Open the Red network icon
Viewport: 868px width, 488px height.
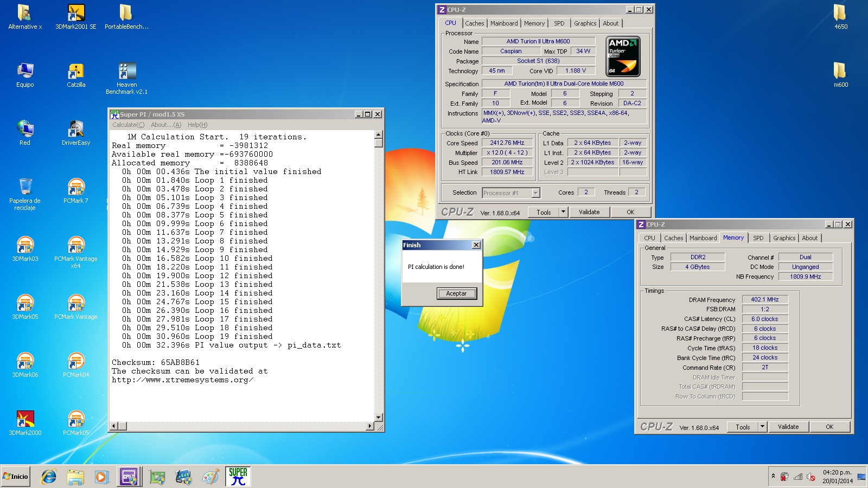[25, 133]
